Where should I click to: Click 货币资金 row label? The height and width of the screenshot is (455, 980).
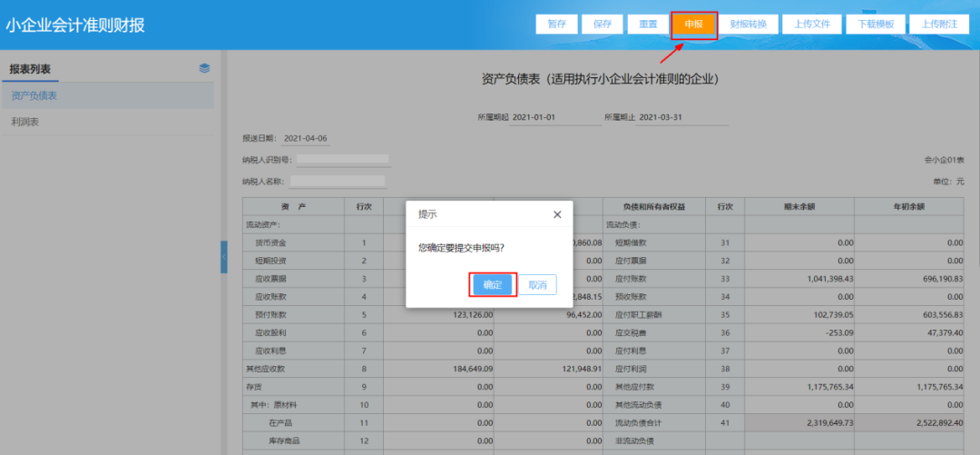pos(270,242)
